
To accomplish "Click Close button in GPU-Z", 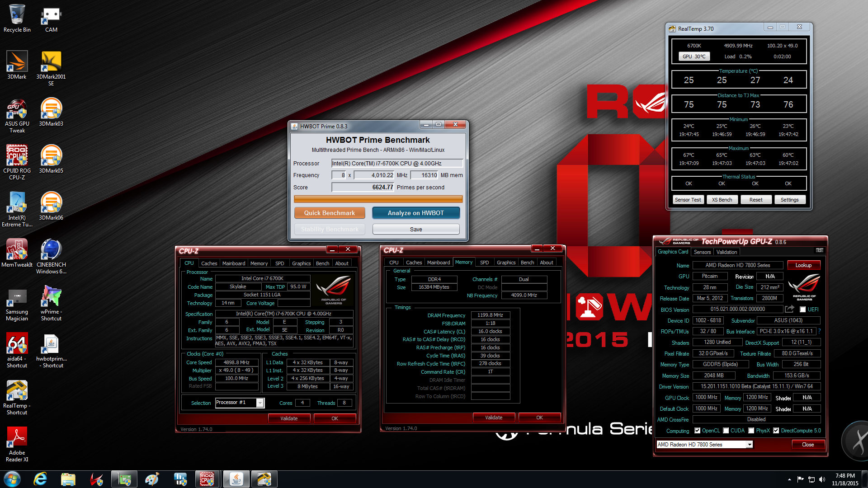I will coord(808,445).
